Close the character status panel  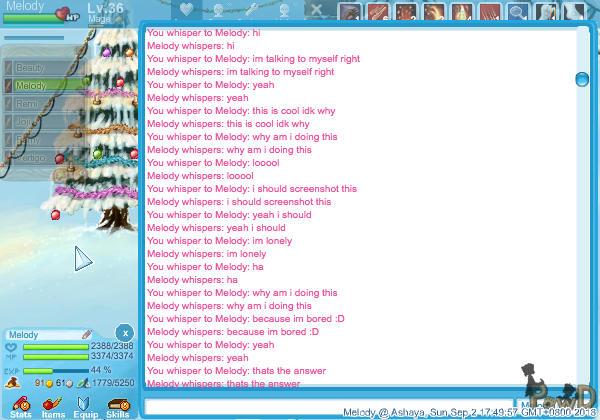point(123,333)
